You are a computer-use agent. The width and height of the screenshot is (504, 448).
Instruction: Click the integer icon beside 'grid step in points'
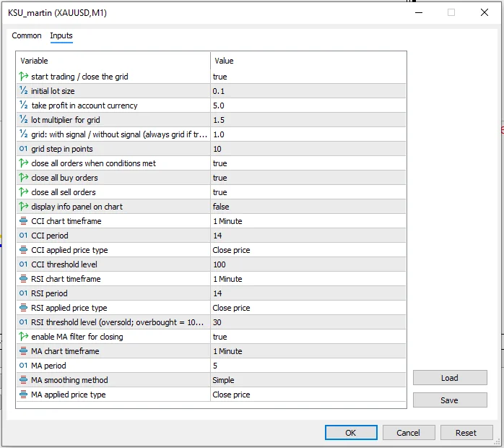[23, 149]
